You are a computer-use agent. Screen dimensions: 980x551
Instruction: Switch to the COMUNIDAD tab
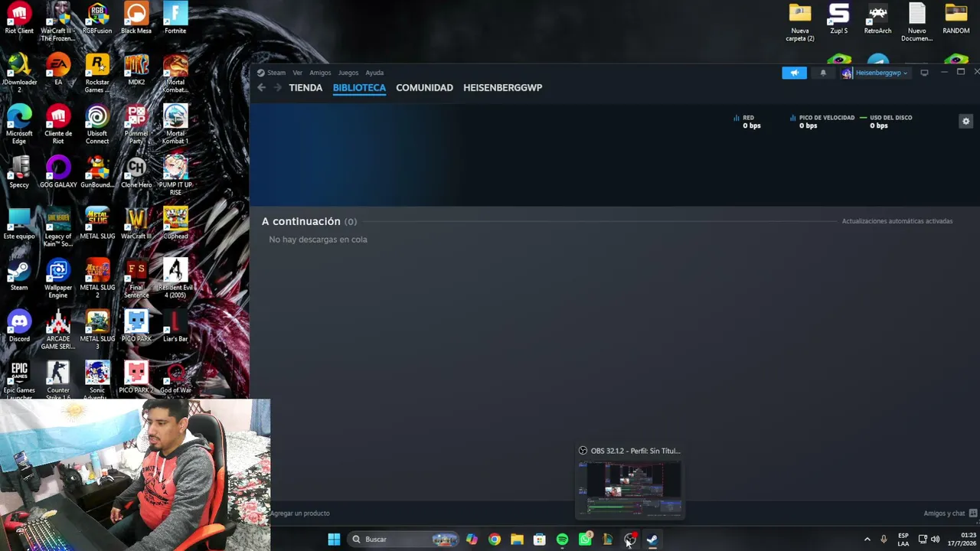point(424,87)
